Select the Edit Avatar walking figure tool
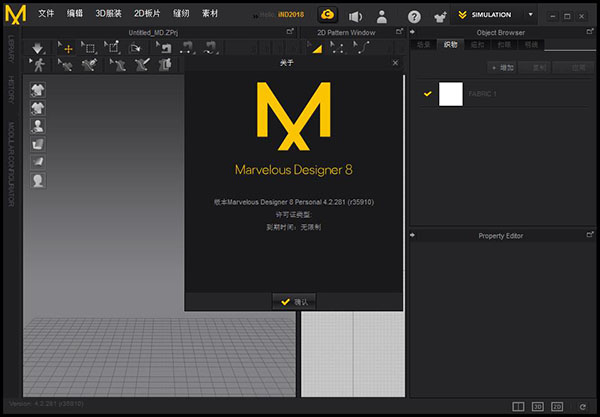The image size is (600, 417). click(x=38, y=65)
